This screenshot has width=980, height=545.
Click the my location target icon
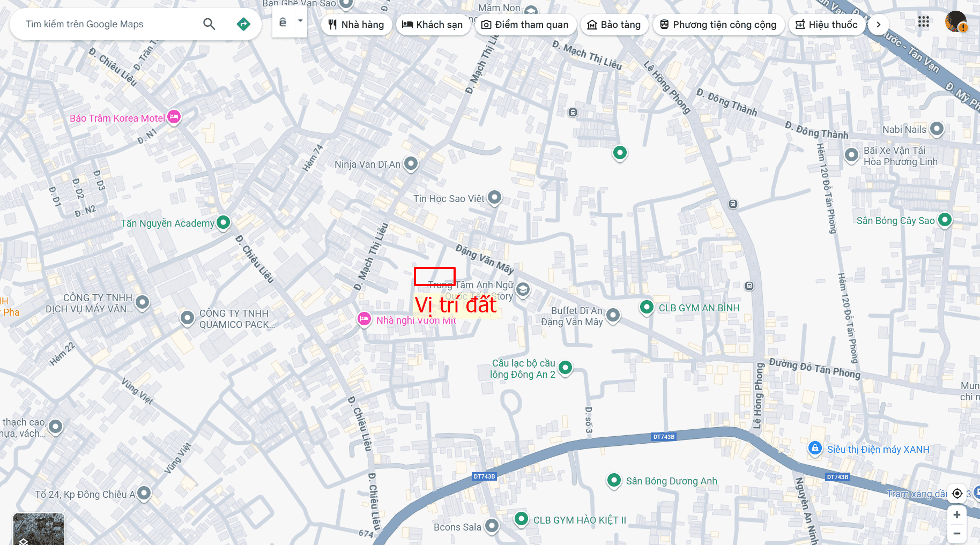click(957, 494)
